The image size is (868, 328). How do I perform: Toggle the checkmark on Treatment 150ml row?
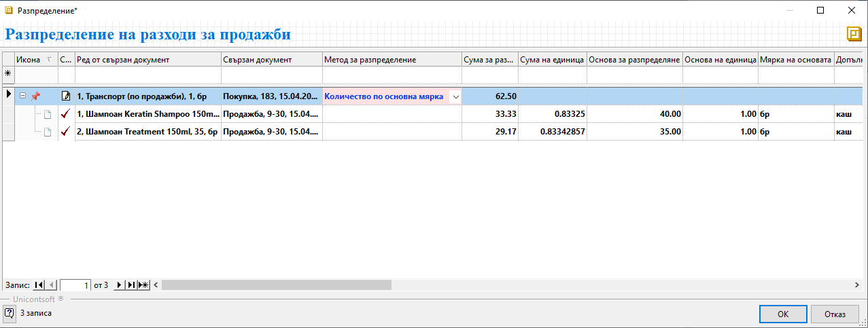(x=66, y=132)
